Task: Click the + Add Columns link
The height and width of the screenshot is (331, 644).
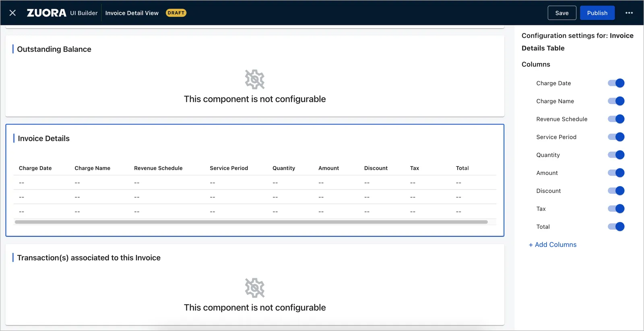Action: coord(553,245)
